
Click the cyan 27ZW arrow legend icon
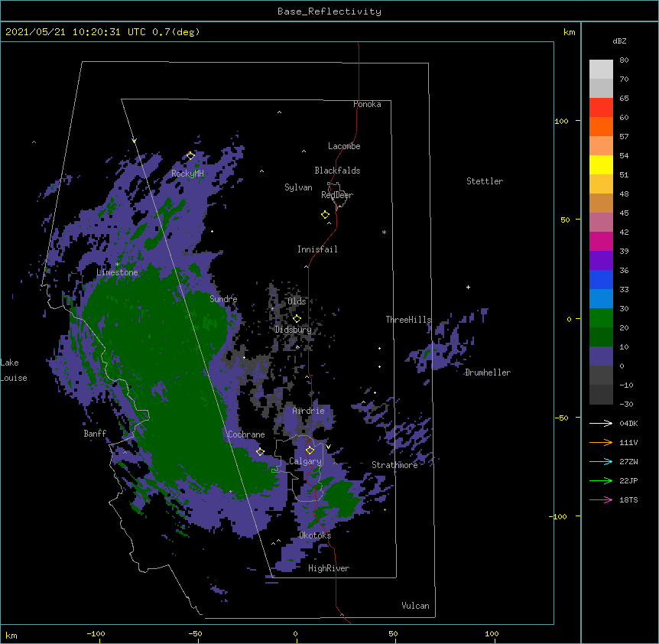click(x=601, y=461)
